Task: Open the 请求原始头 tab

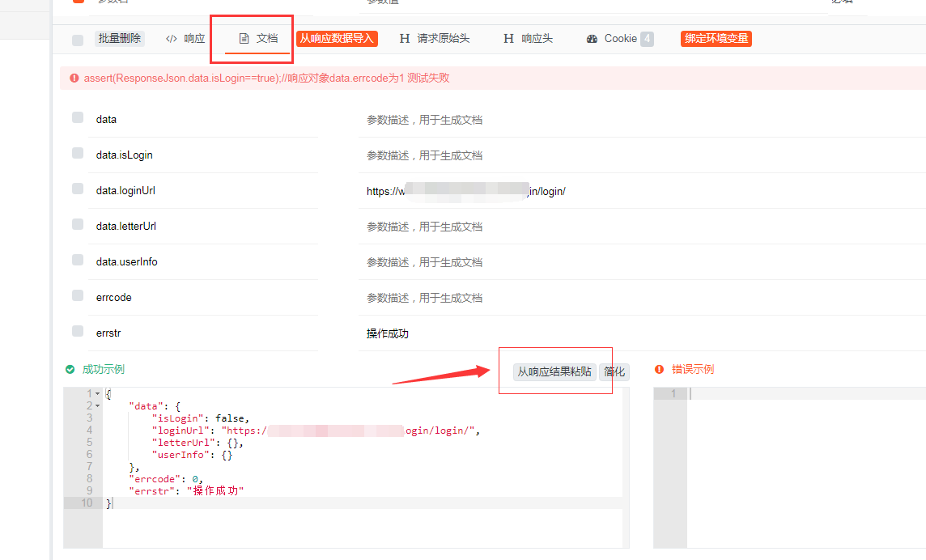Action: pyautogui.click(x=434, y=38)
